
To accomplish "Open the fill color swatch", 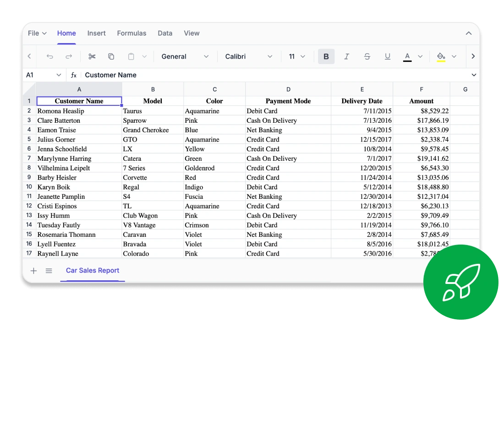I will click(441, 56).
